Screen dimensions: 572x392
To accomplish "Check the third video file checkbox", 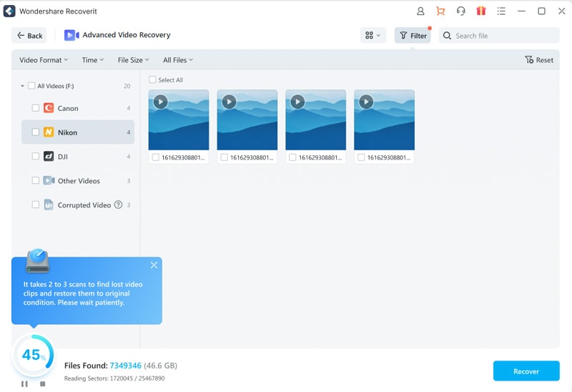I will point(292,157).
